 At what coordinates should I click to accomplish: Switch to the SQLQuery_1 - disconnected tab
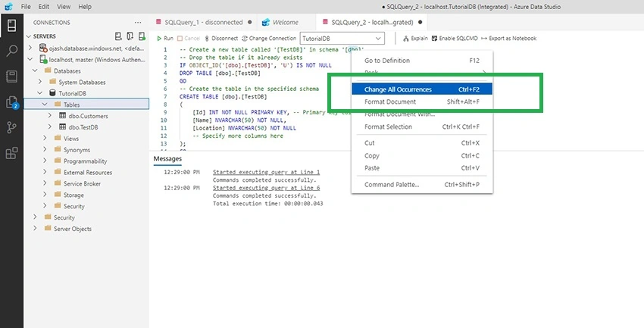pyautogui.click(x=203, y=22)
